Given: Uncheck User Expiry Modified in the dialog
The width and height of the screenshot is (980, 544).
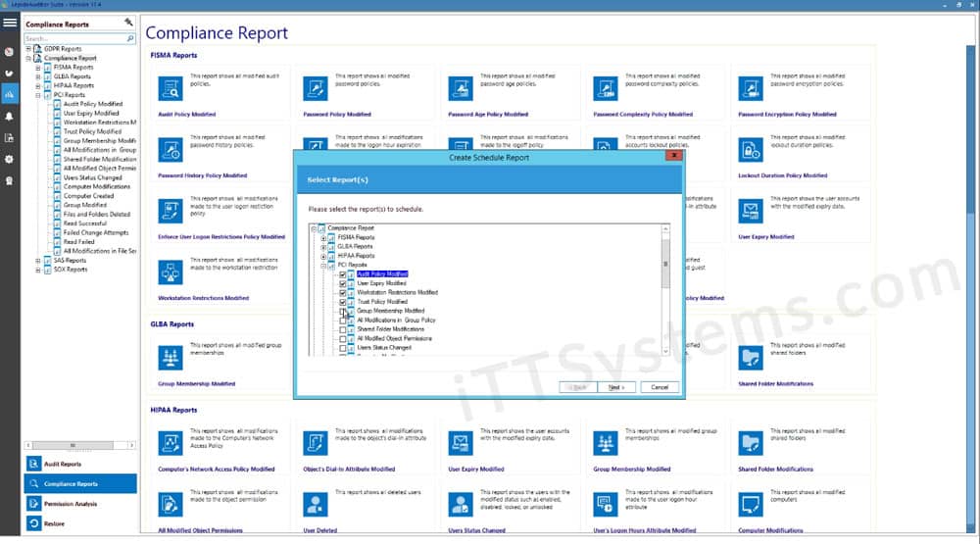Looking at the screenshot, I should [x=342, y=284].
